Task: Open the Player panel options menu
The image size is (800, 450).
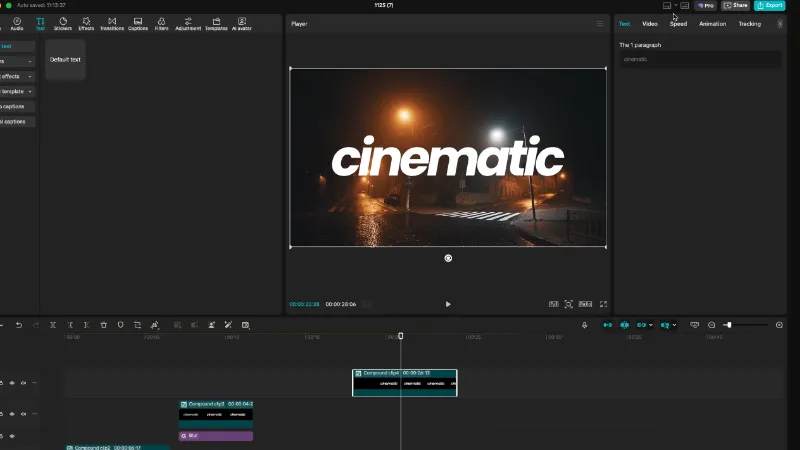Action: [x=600, y=23]
